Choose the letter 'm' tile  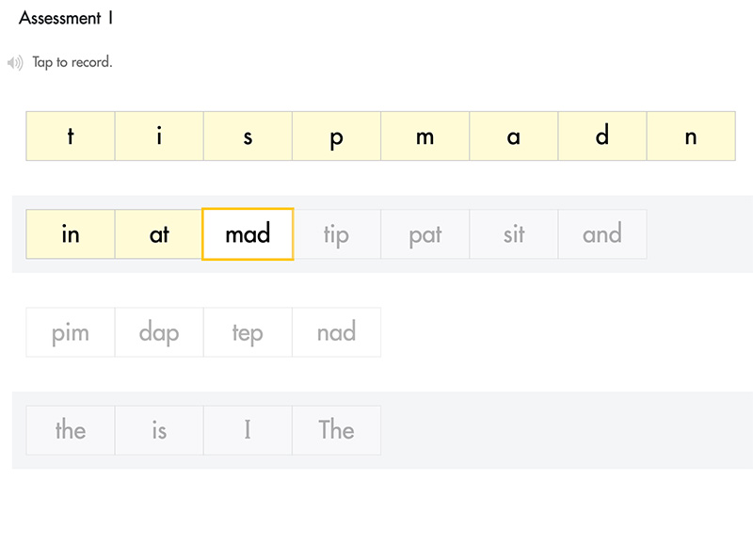[x=425, y=136]
